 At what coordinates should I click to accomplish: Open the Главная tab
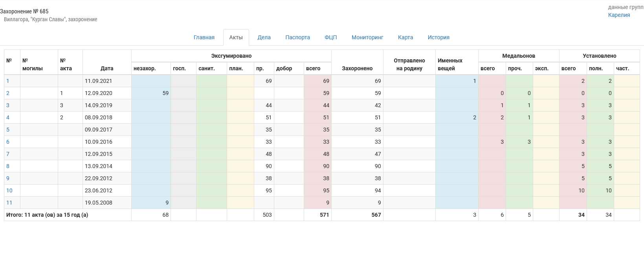coord(204,37)
